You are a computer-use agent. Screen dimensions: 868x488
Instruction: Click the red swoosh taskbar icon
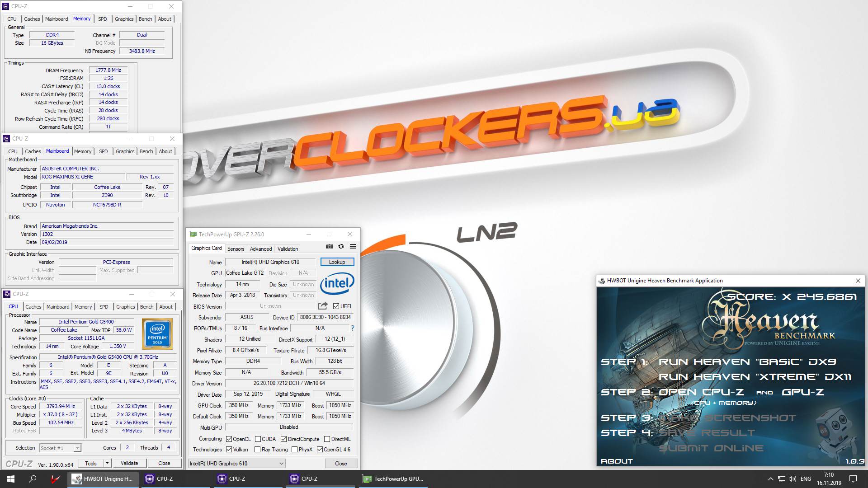coord(55,479)
